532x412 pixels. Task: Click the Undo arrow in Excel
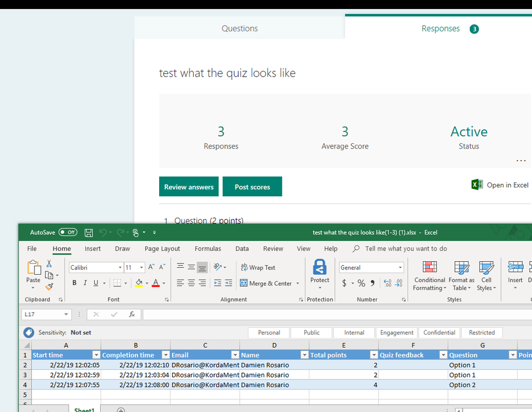(103, 232)
